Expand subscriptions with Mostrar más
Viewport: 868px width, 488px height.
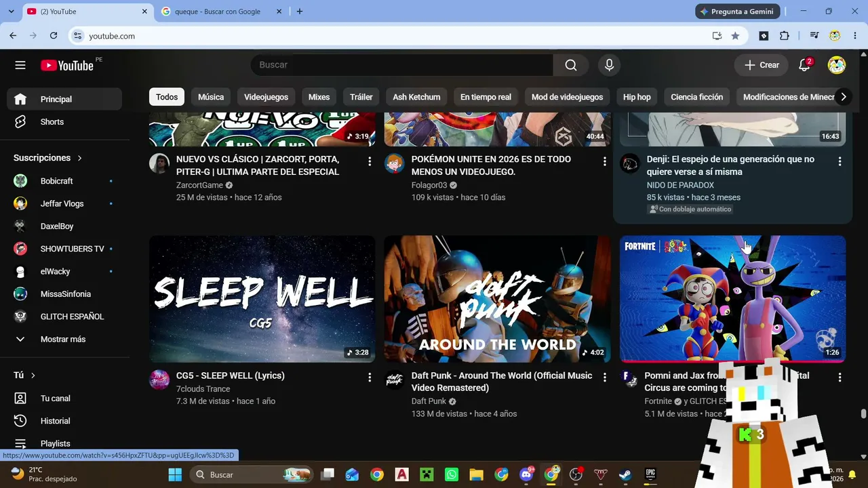[x=64, y=340]
